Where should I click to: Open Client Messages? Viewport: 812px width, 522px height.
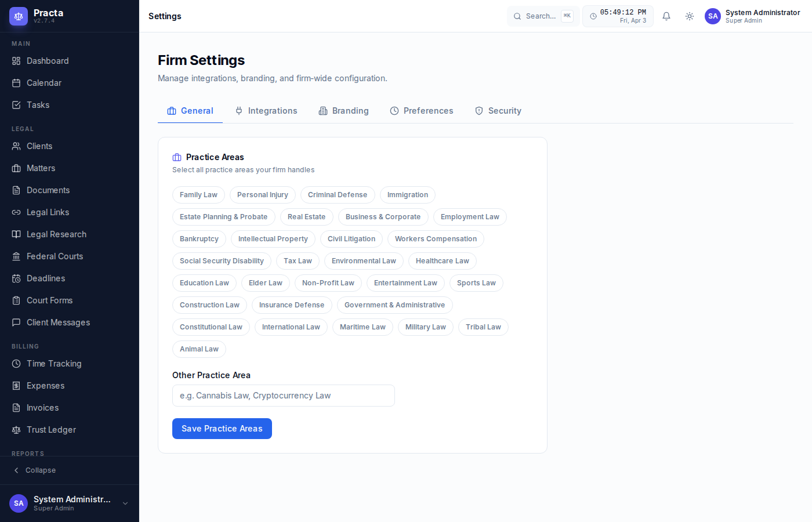click(x=70, y=322)
